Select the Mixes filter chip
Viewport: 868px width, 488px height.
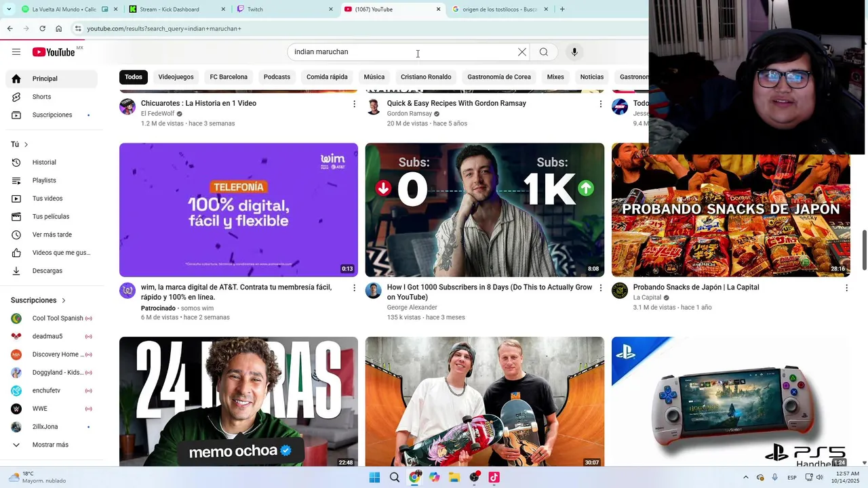(555, 77)
